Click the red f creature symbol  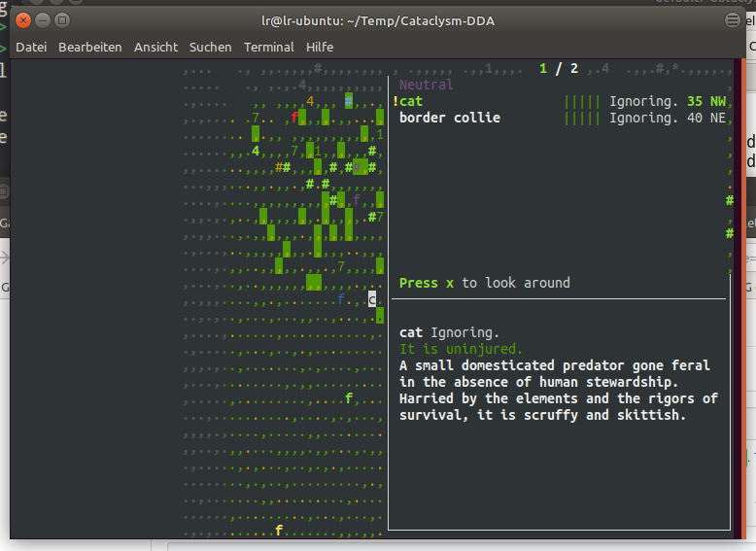pyautogui.click(x=294, y=118)
